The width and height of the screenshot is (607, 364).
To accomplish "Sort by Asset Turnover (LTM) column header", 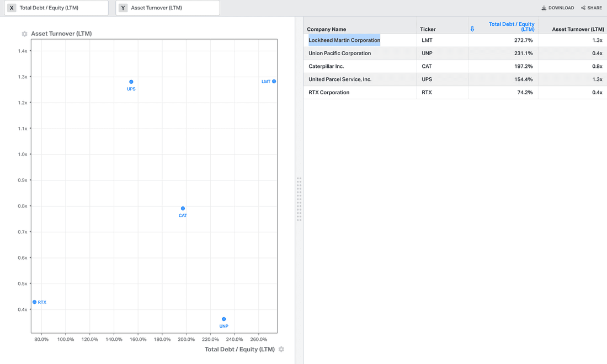I will (x=578, y=29).
